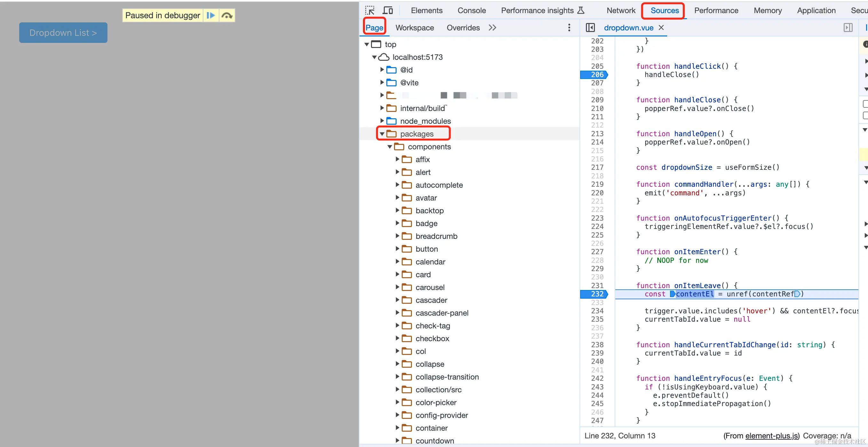Expand the internal/build folder
Screen dimensions: 868x447
click(x=382, y=108)
